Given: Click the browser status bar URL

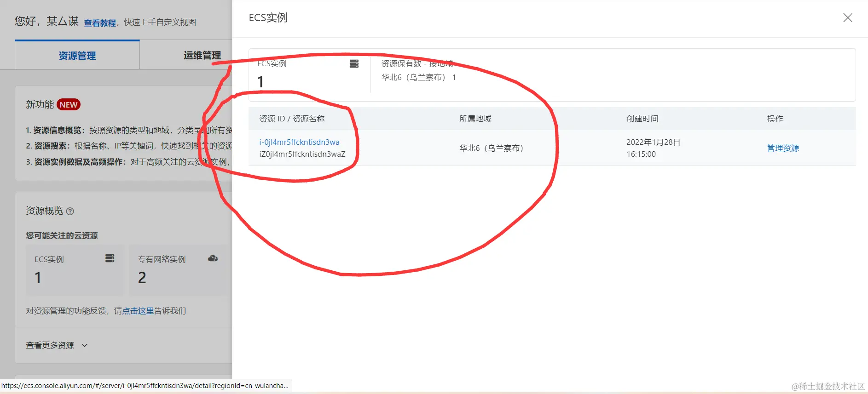Looking at the screenshot, I should coord(145,386).
